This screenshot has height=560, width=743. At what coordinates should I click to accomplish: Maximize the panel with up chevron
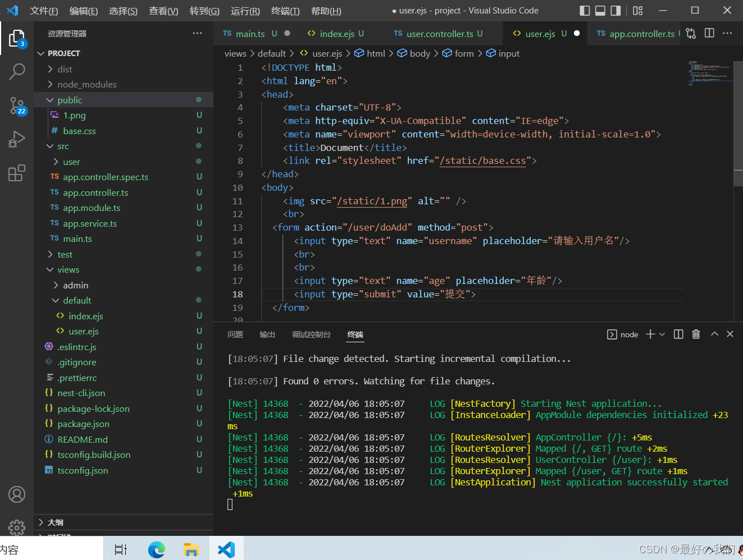[x=714, y=334]
